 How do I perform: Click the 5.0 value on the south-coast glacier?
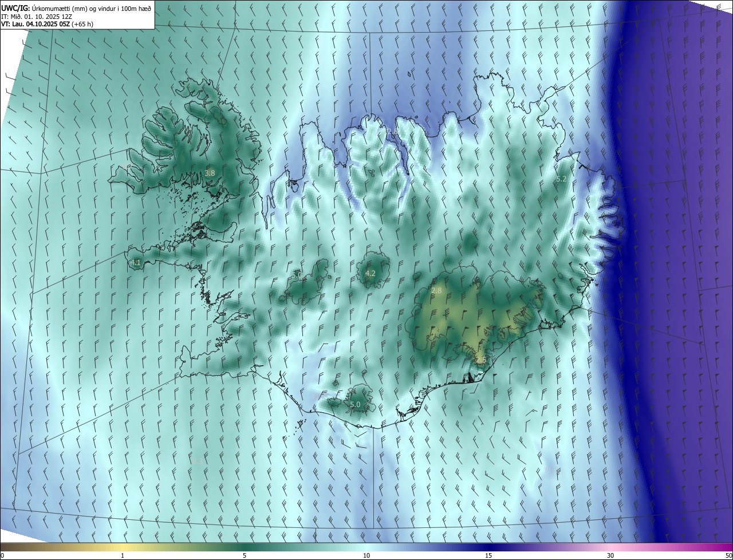pos(354,405)
